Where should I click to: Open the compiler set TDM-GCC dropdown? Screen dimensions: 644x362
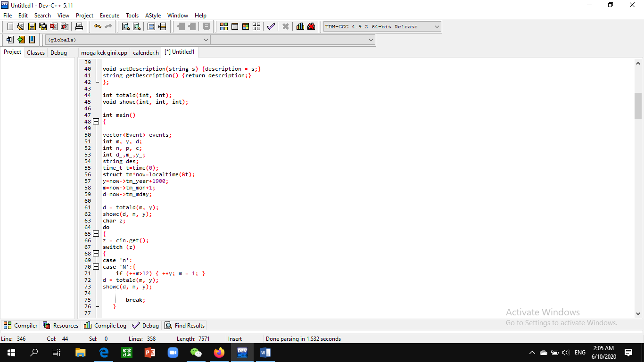382,26
